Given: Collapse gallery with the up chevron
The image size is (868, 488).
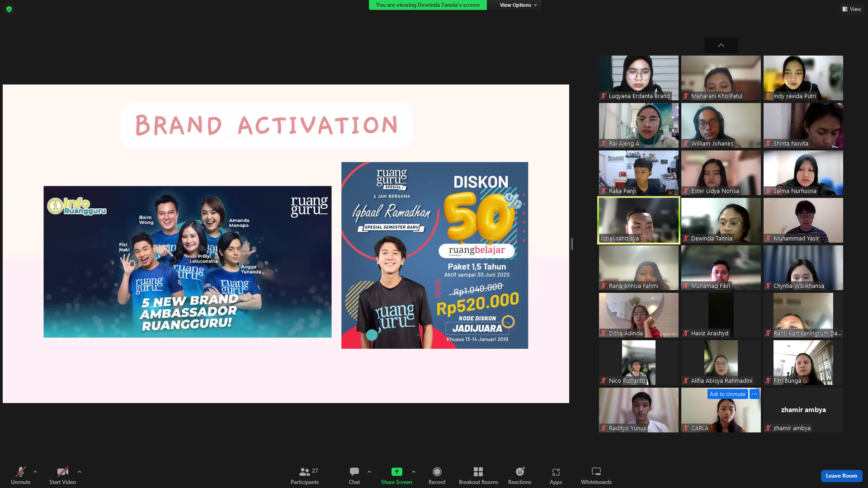Looking at the screenshot, I should pyautogui.click(x=721, y=45).
